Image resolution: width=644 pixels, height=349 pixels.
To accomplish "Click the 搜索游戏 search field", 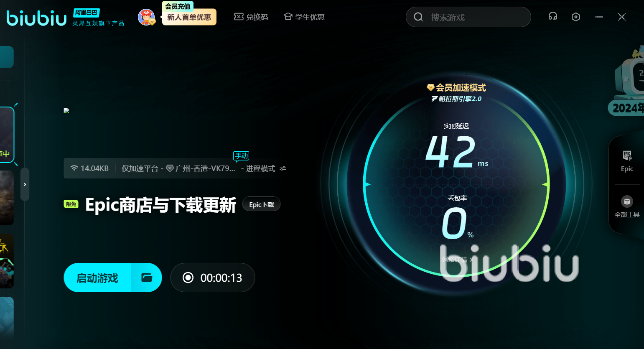I will point(468,17).
